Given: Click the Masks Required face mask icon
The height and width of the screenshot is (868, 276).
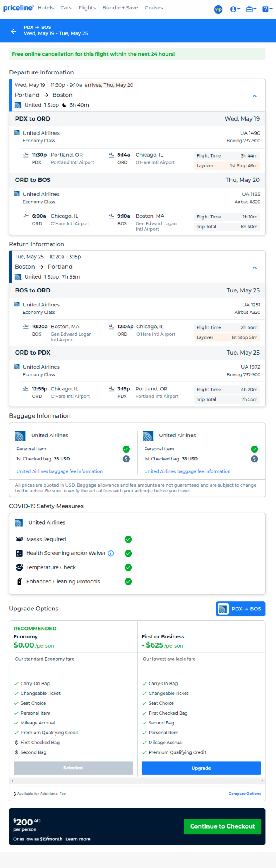Looking at the screenshot, I should pos(19,539).
